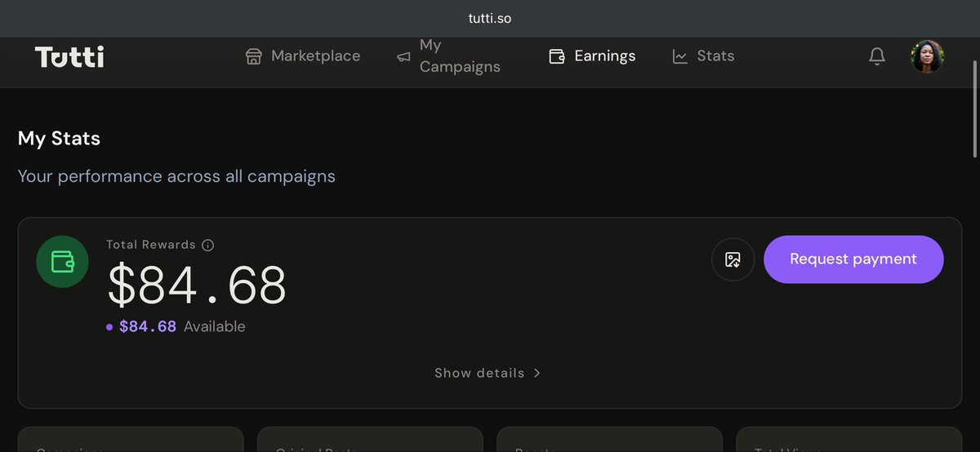Click the green wallet icon in rewards card

63,261
